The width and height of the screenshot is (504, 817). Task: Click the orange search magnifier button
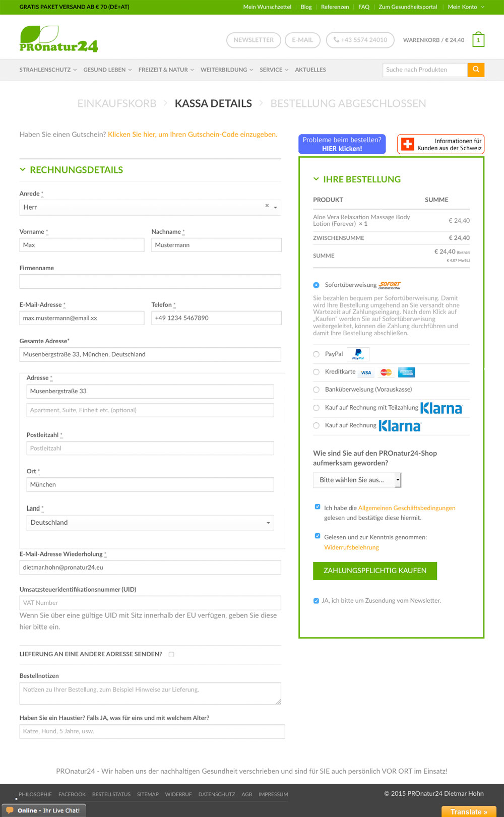476,70
